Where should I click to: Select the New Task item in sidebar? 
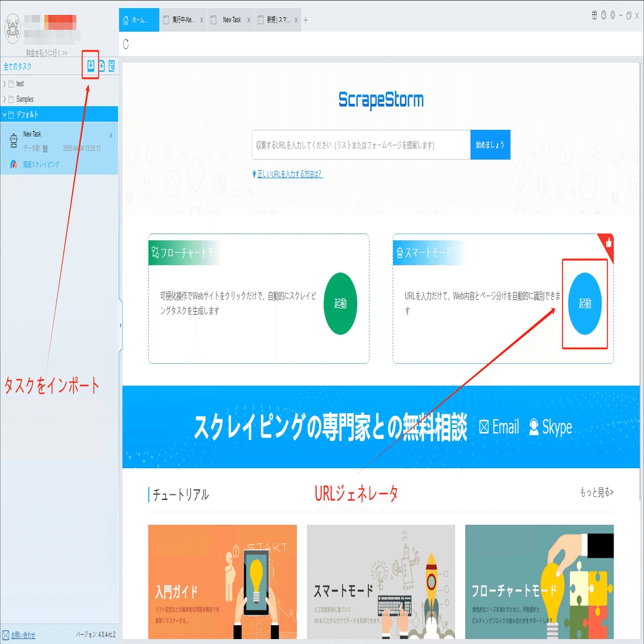pos(59,148)
